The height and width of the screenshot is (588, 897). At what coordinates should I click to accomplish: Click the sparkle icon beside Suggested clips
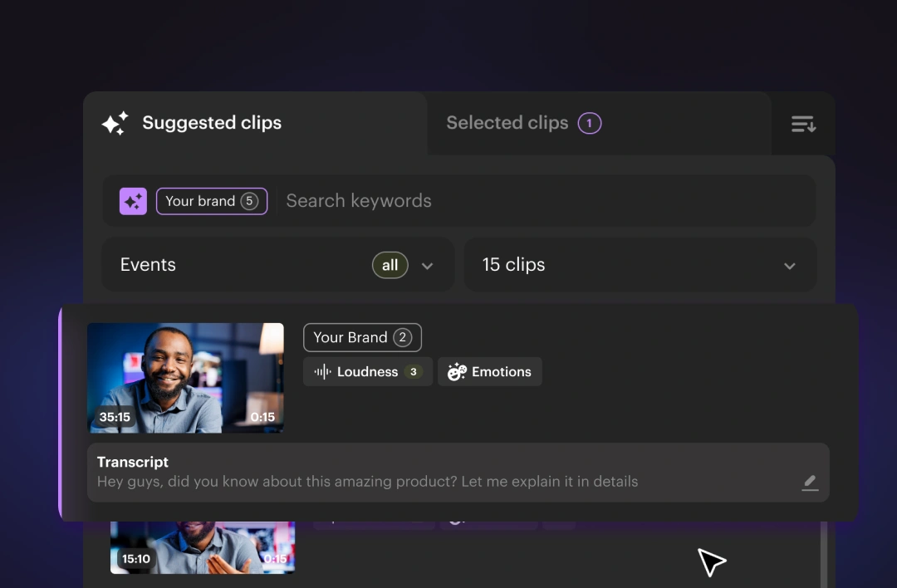coord(115,124)
